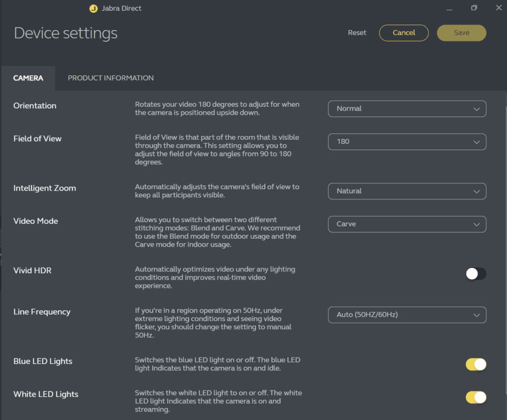Image resolution: width=507 pixels, height=420 pixels.
Task: Click the 'Switches the white LED light' description
Action: click(218, 401)
